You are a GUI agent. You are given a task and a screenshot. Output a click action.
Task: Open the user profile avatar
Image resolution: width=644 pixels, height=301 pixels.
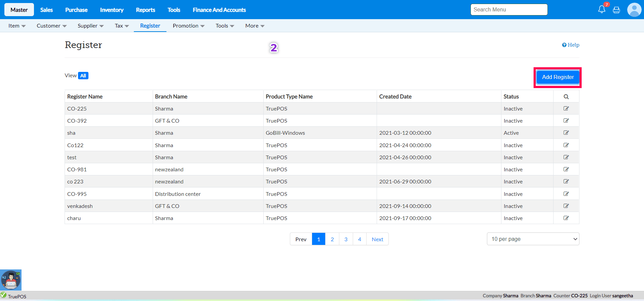(x=634, y=10)
